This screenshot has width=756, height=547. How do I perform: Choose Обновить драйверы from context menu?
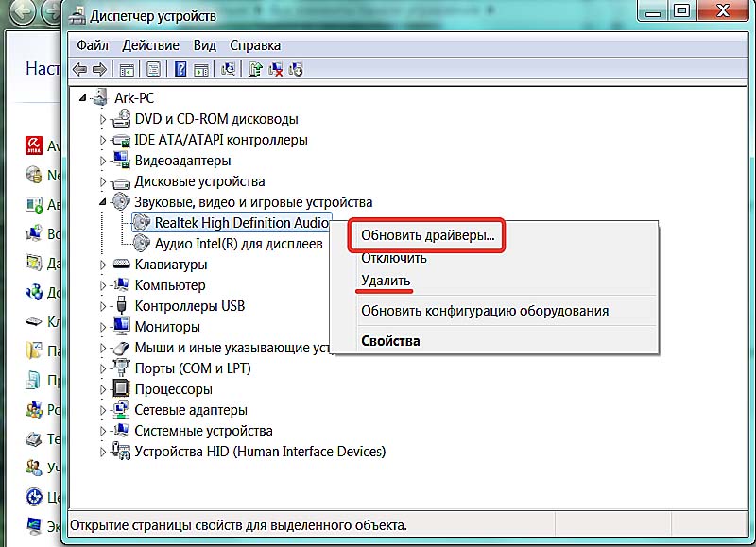coord(427,235)
